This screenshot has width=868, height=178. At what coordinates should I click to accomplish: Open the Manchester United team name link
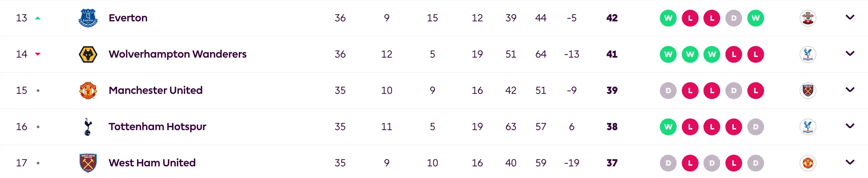click(156, 90)
